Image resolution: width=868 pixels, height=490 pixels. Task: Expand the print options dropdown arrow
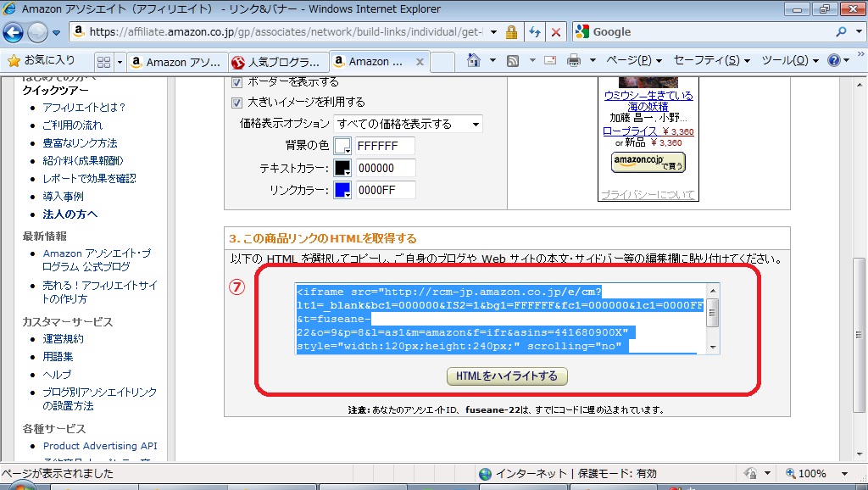pos(593,60)
